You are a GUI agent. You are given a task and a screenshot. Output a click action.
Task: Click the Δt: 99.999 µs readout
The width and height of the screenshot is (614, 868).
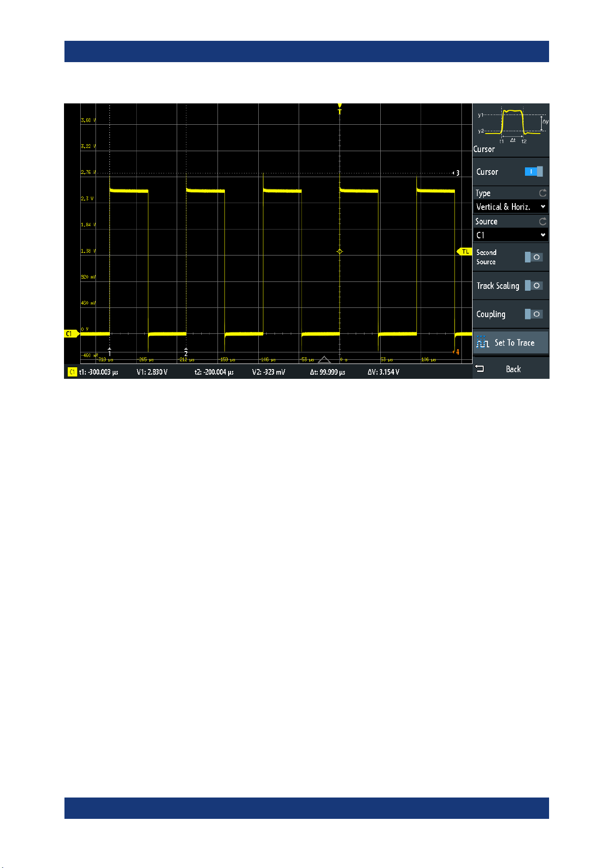pyautogui.click(x=327, y=372)
